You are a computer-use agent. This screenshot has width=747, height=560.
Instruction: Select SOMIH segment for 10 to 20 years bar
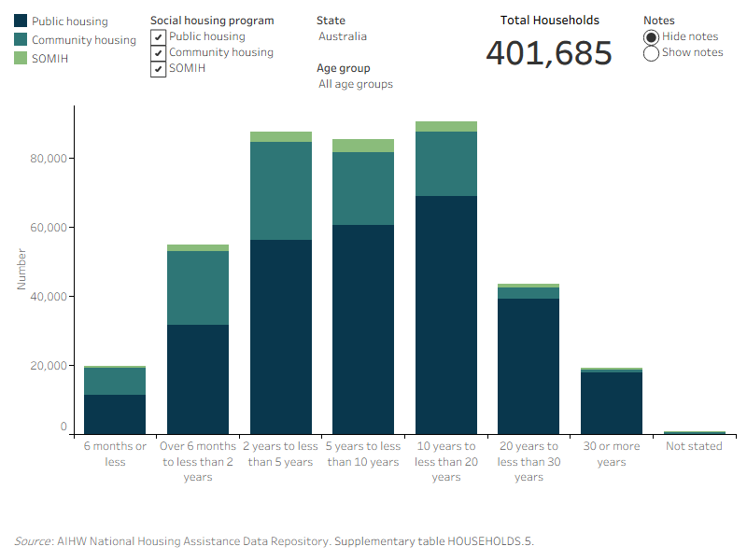point(446,127)
